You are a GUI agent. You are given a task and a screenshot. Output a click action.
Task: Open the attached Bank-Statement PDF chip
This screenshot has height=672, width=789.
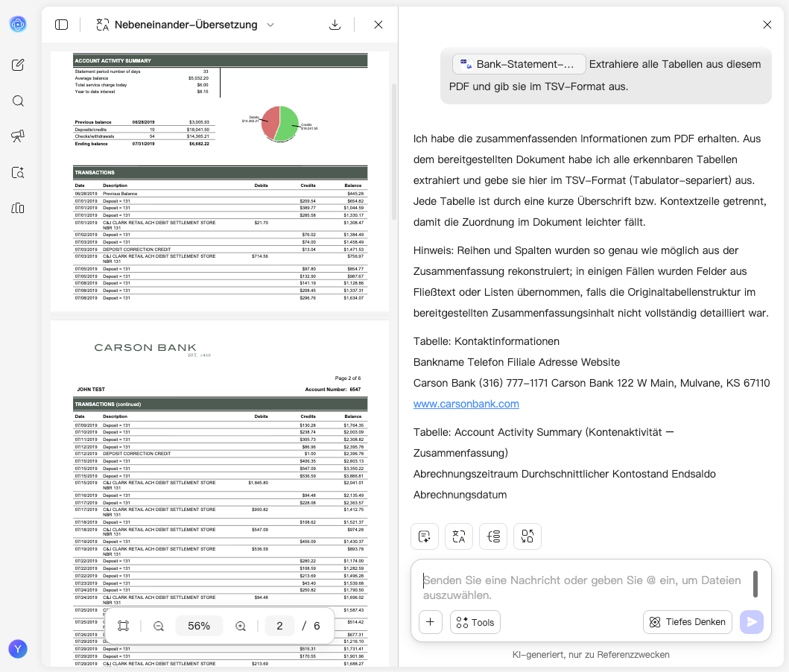(x=519, y=64)
